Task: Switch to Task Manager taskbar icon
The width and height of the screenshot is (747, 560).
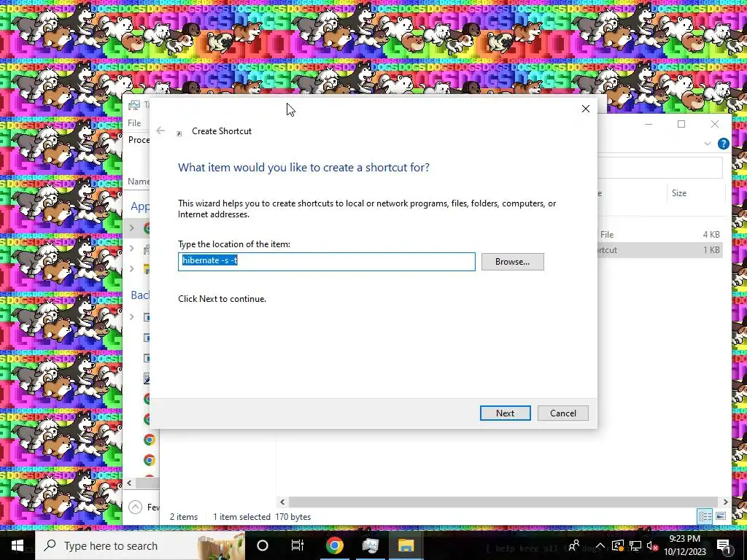Action: point(370,545)
